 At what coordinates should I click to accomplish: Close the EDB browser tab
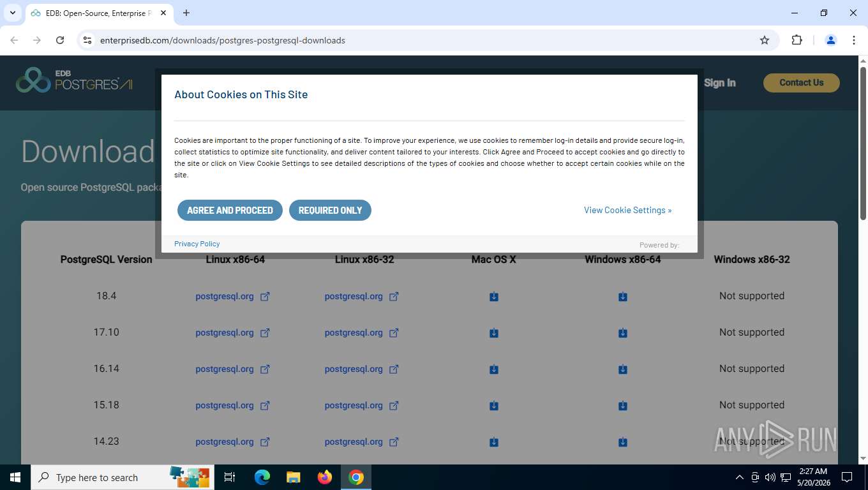[x=163, y=13]
